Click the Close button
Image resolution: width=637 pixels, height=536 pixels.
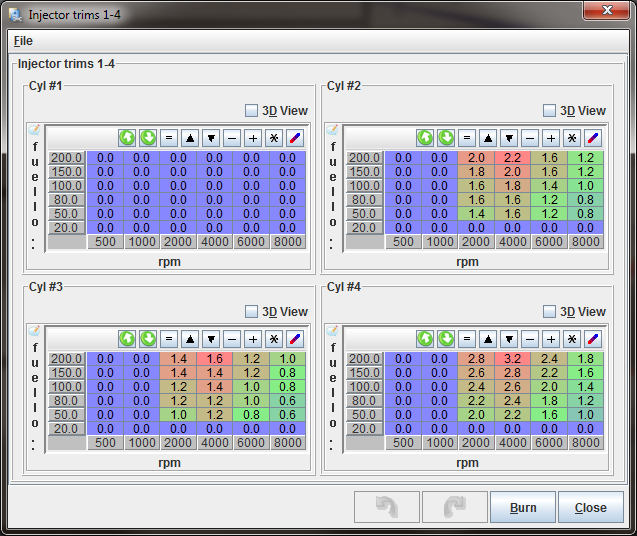pos(591,507)
